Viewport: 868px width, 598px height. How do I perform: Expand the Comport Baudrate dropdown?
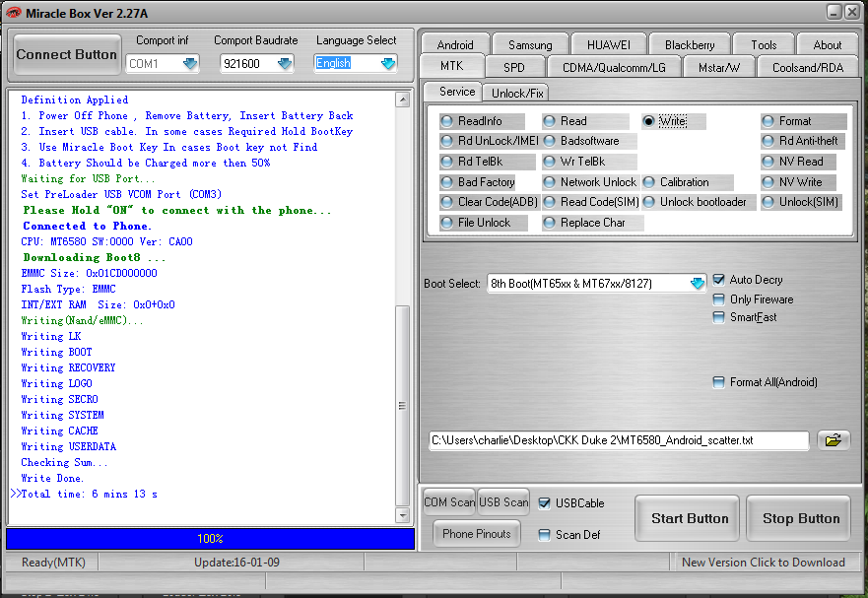tap(285, 63)
